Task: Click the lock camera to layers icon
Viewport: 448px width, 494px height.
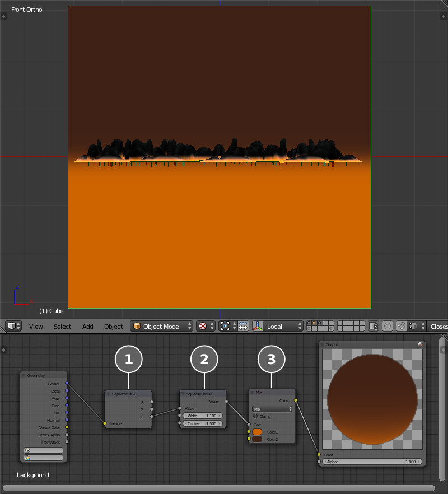Action: click(x=374, y=326)
